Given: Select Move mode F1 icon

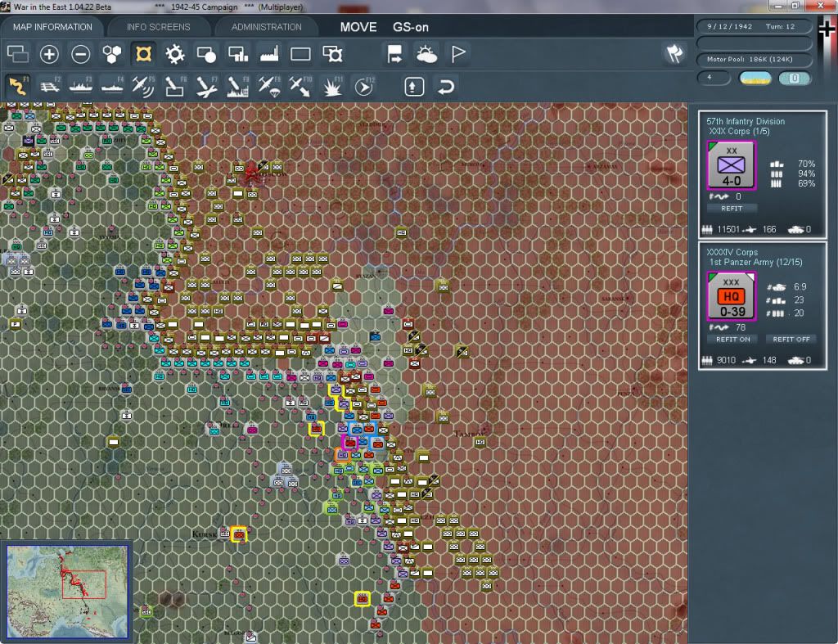Looking at the screenshot, I should pos(18,86).
